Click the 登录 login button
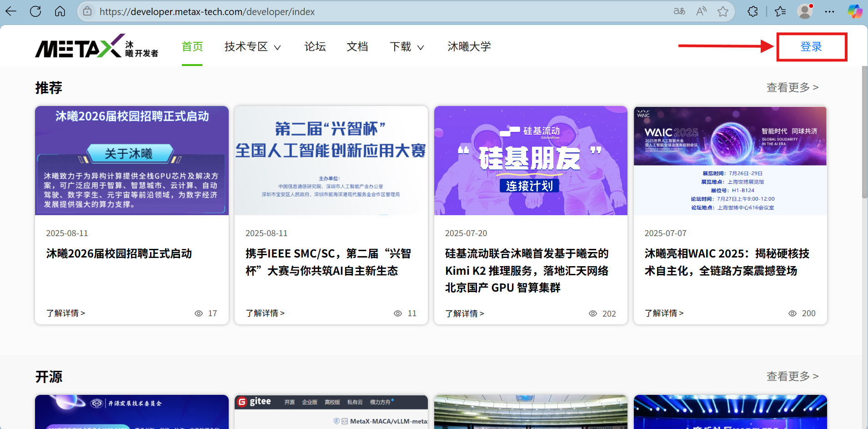 (x=812, y=46)
